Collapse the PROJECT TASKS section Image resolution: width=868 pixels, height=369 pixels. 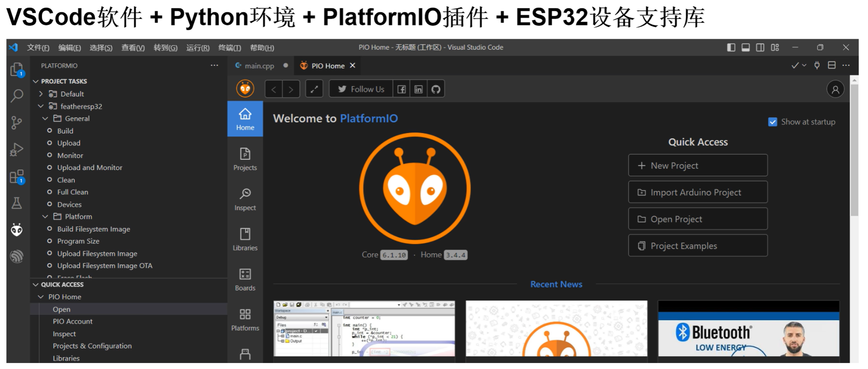[36, 81]
